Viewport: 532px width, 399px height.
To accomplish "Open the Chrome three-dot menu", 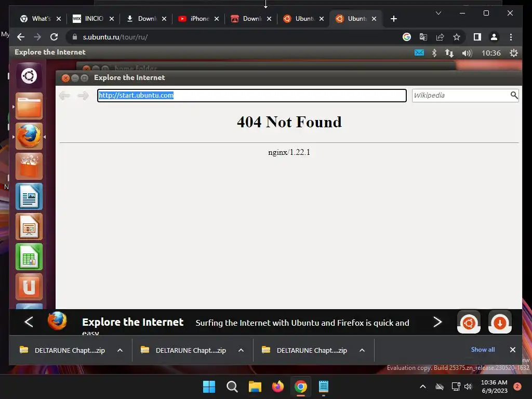I will [x=511, y=37].
